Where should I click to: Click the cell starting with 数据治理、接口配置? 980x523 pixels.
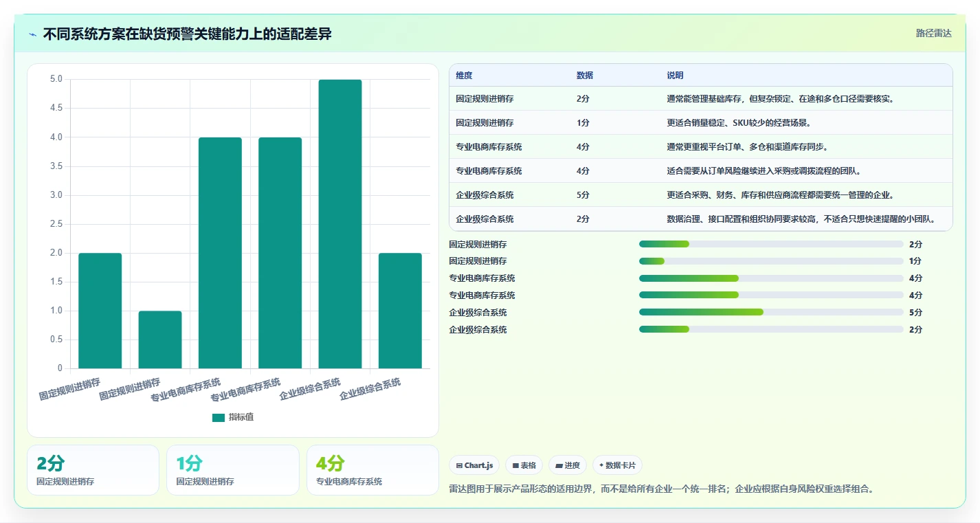coord(801,219)
